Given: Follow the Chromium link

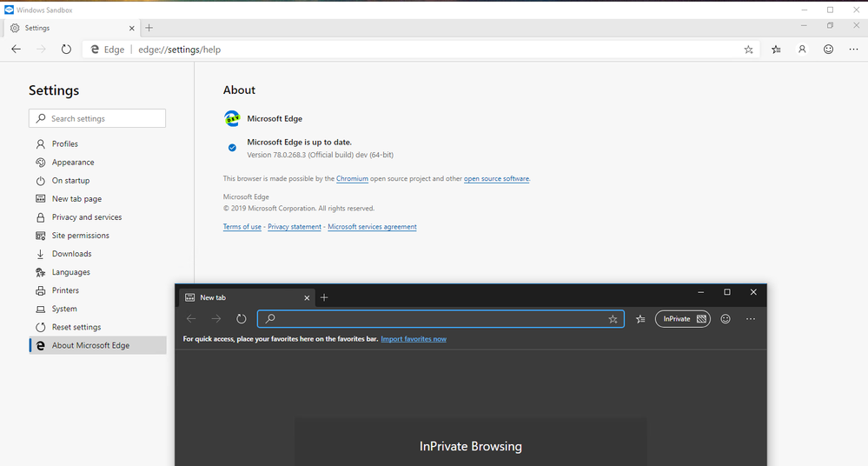Looking at the screenshot, I should coord(352,178).
